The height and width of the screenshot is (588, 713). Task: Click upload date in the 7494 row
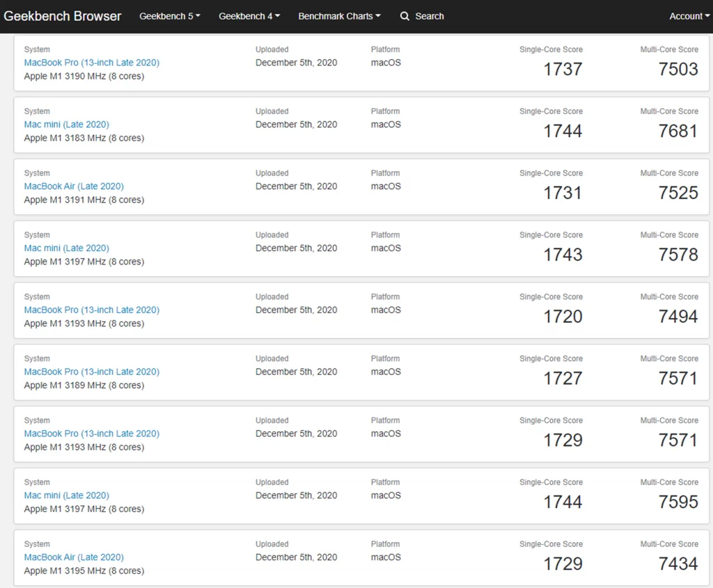click(296, 310)
